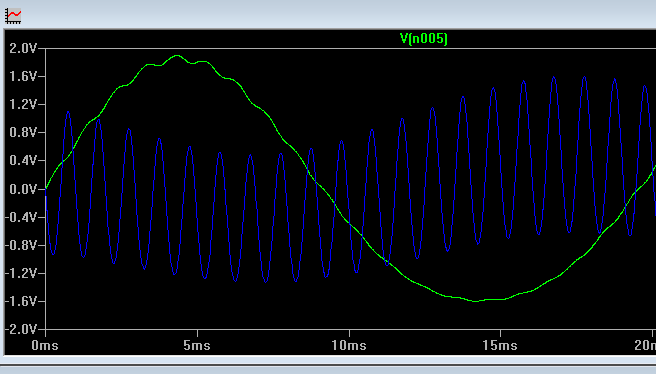Screen dimensions: 656x374
Task: Click the green trace's positive peak near 4ms
Action: 177,55
